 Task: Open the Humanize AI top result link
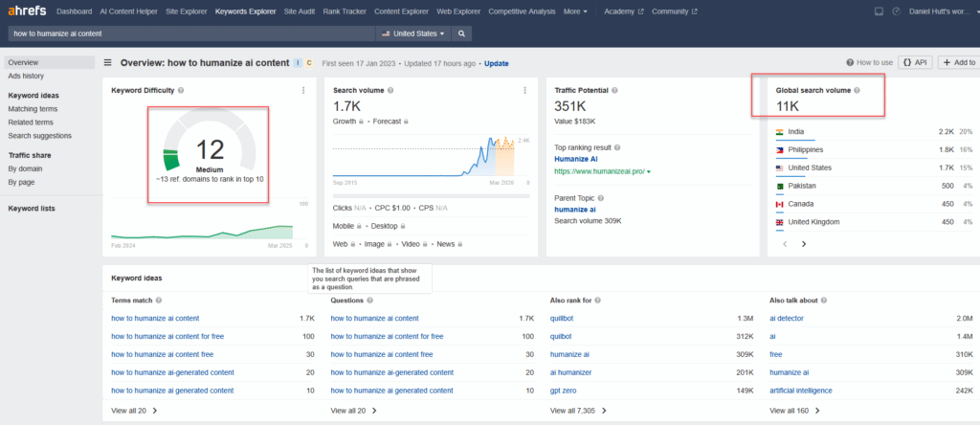[x=576, y=159]
